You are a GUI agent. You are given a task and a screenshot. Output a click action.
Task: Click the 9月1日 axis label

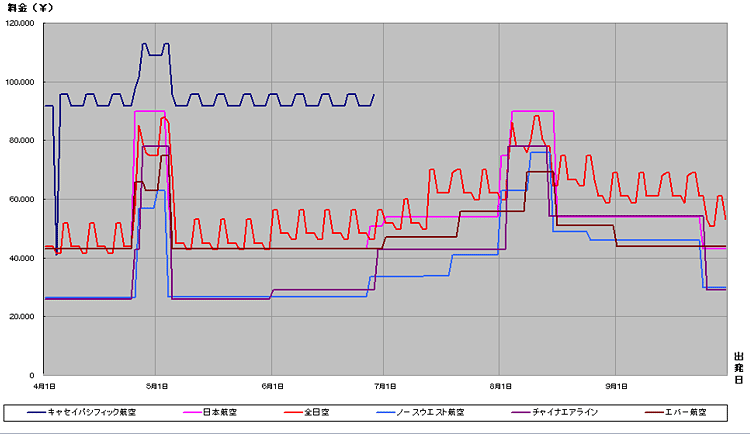[616, 386]
